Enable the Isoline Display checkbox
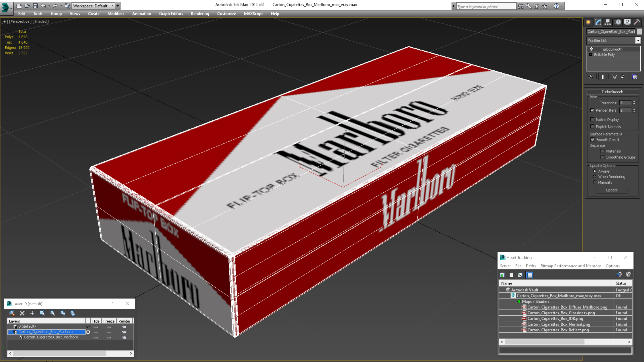 coord(592,120)
